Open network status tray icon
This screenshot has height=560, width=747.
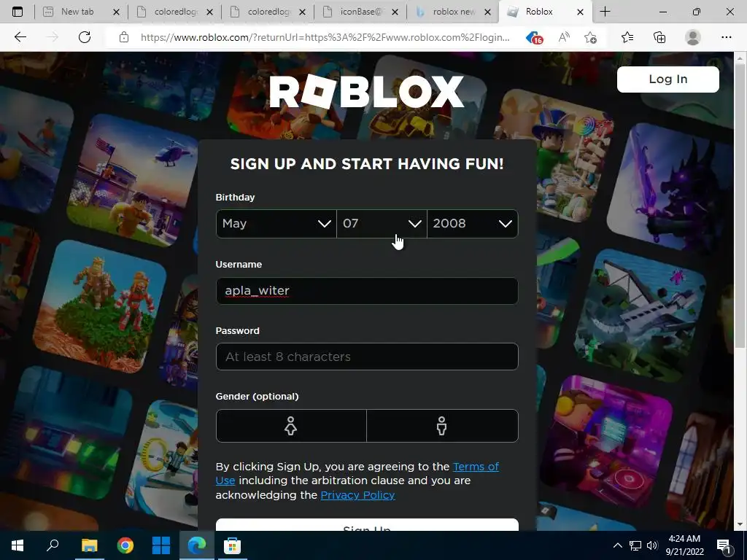point(635,545)
